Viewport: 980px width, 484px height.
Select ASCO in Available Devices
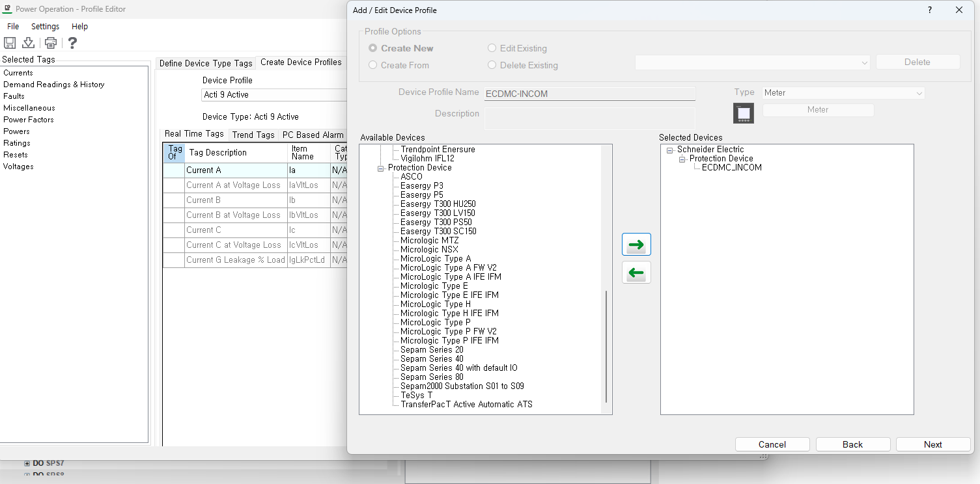pos(412,177)
